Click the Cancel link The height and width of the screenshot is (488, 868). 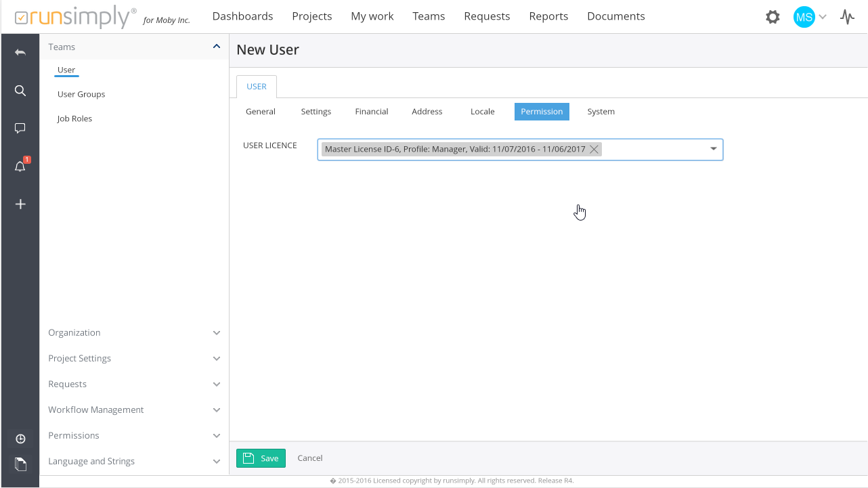pos(310,458)
